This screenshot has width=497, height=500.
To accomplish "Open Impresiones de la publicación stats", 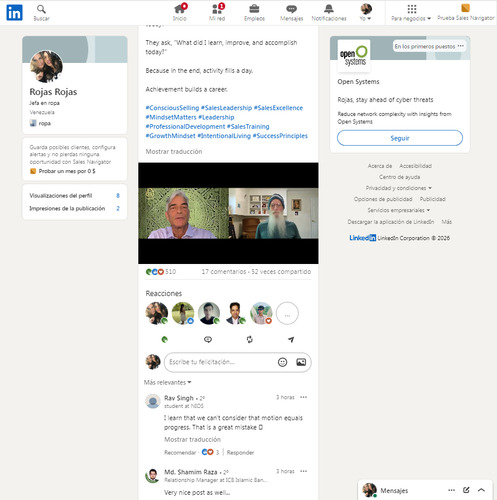I will 74,208.
